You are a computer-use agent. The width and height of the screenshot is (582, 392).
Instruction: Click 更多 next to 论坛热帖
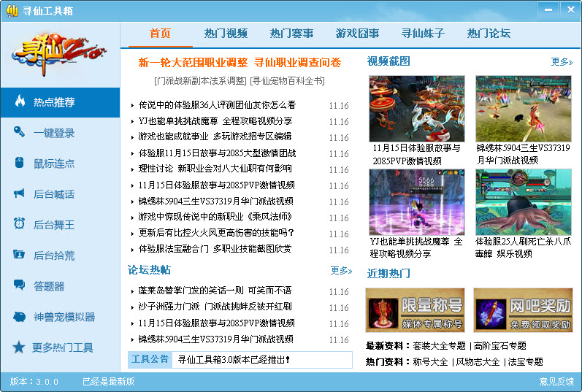[x=341, y=271]
